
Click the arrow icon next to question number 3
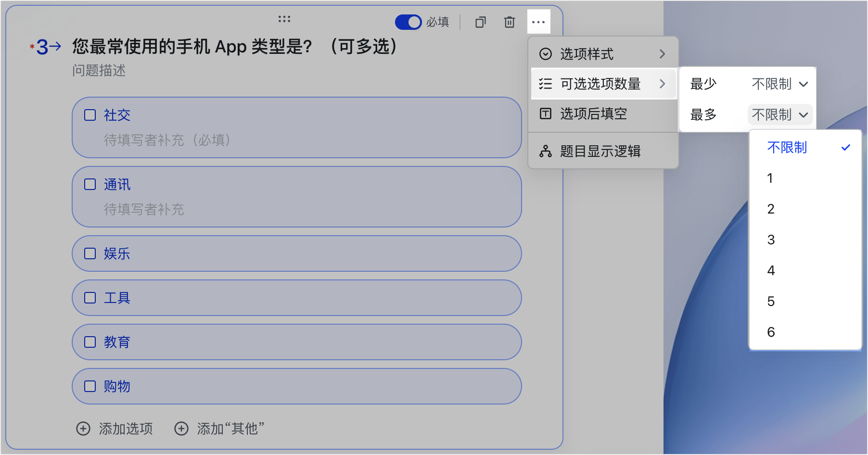(x=55, y=47)
